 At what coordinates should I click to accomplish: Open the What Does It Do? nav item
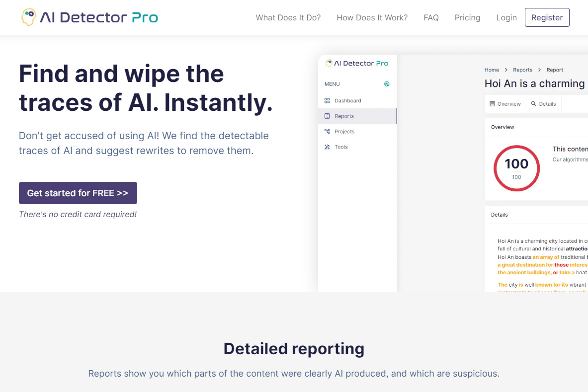tap(288, 17)
